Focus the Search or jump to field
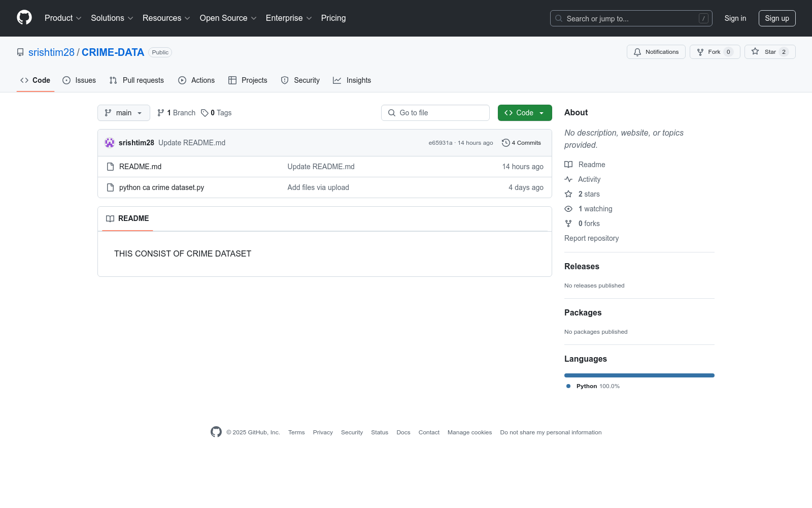812x508 pixels. coord(631,18)
